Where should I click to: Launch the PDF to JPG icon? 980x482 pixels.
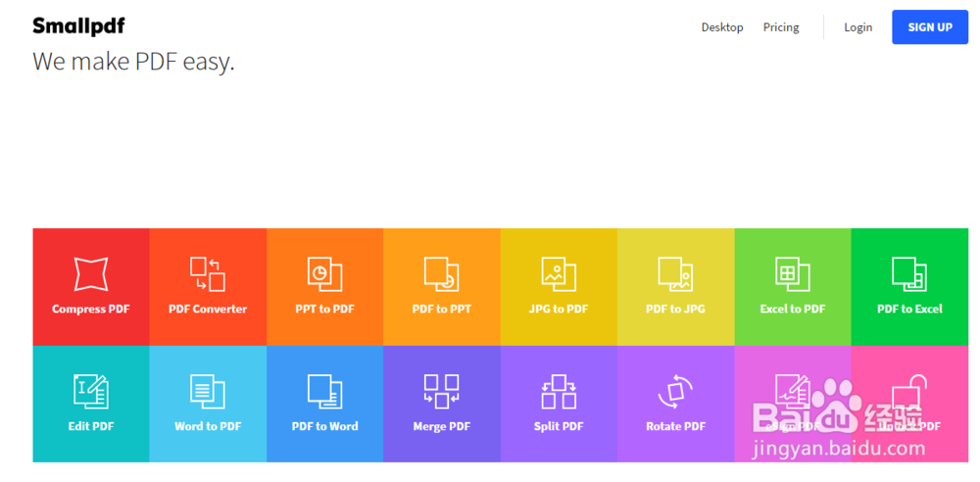(x=675, y=274)
